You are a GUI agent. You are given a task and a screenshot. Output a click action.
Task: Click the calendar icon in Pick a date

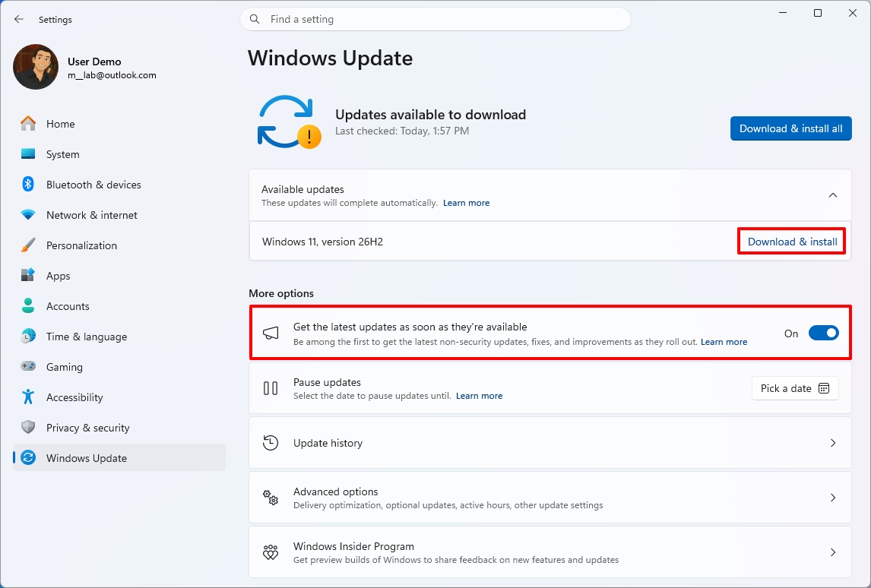click(824, 388)
